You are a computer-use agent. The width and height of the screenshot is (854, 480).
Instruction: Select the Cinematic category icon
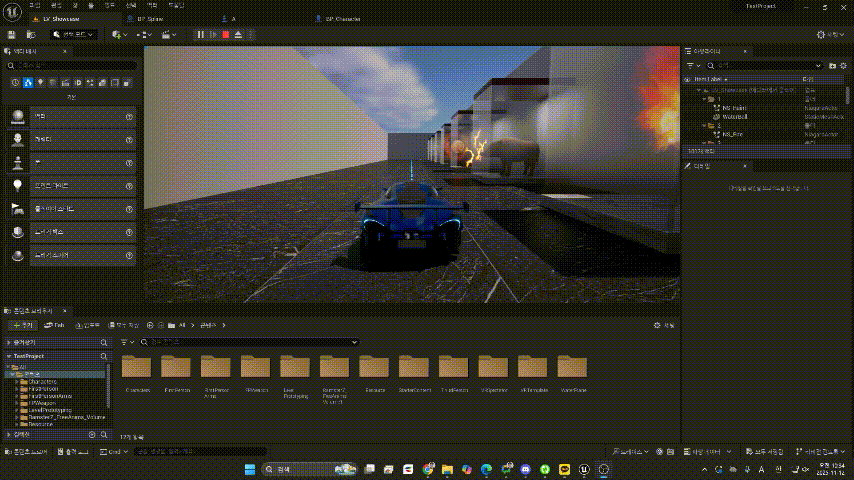tap(65, 83)
